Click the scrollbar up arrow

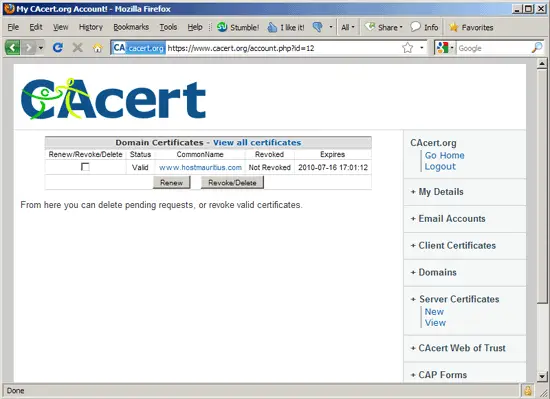tap(542, 64)
